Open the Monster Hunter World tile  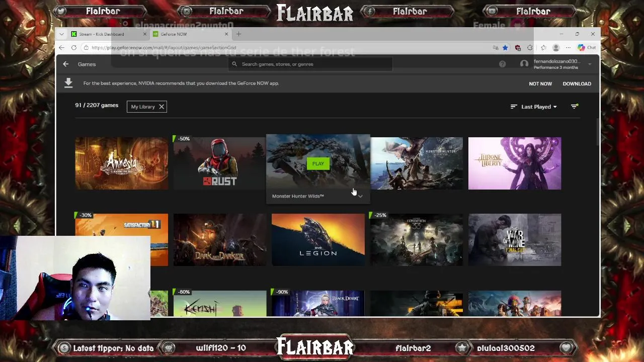[x=417, y=163]
